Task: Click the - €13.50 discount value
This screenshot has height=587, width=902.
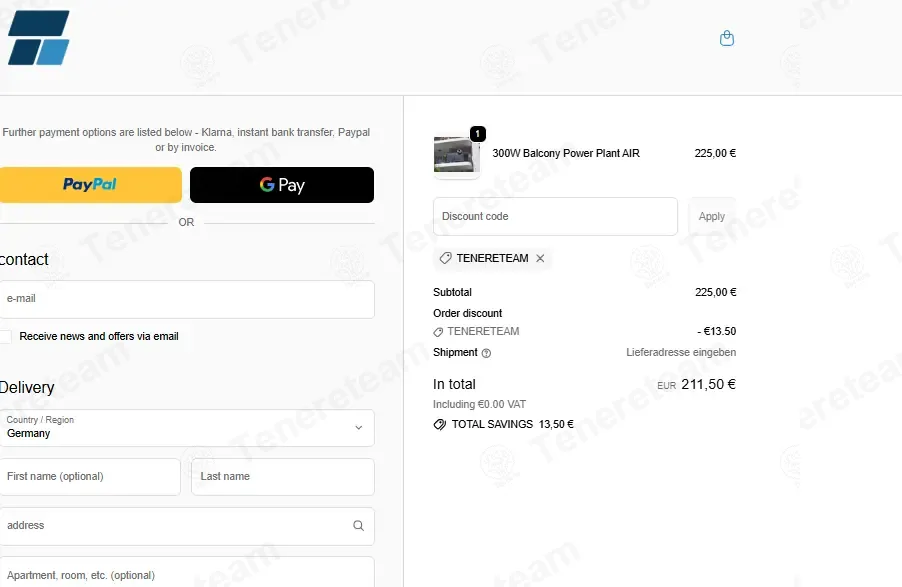Action: coord(717,331)
